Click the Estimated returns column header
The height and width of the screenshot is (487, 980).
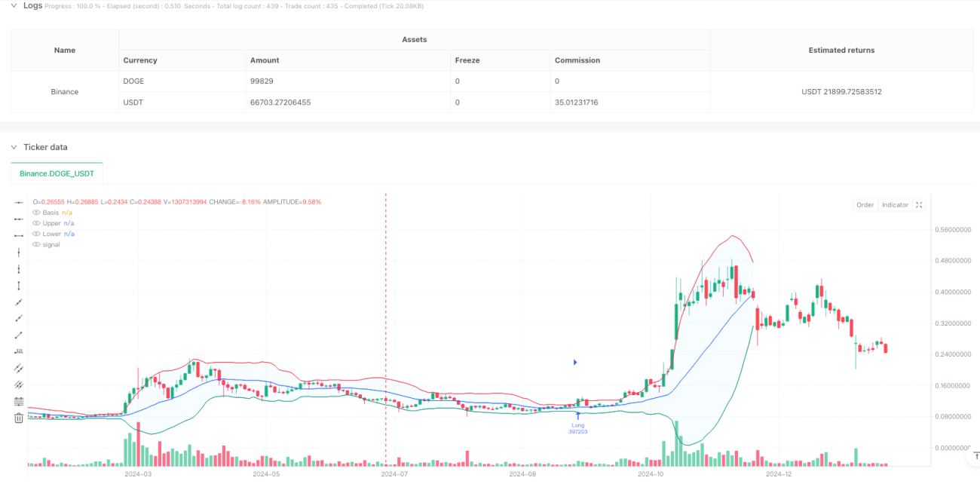[x=841, y=51]
